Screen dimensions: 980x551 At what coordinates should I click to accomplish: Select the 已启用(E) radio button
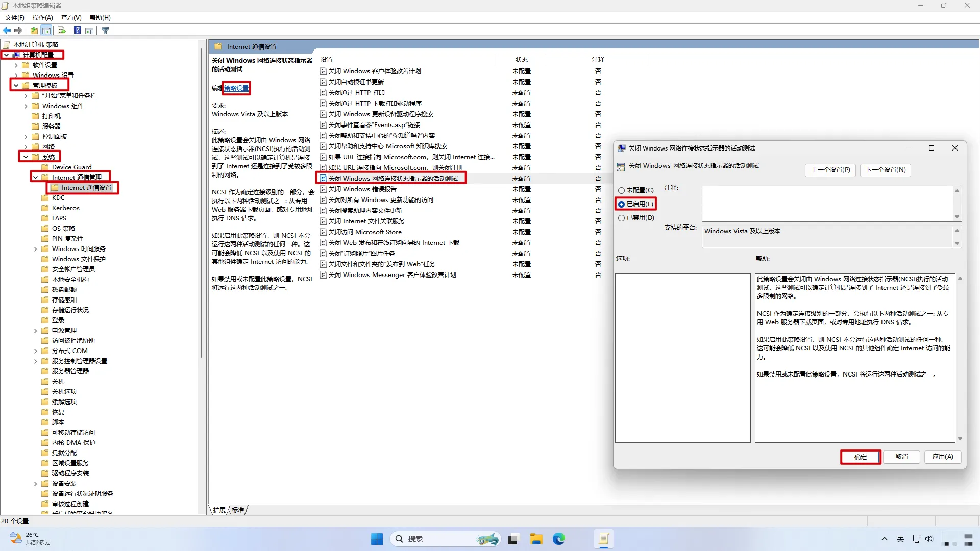coord(621,204)
